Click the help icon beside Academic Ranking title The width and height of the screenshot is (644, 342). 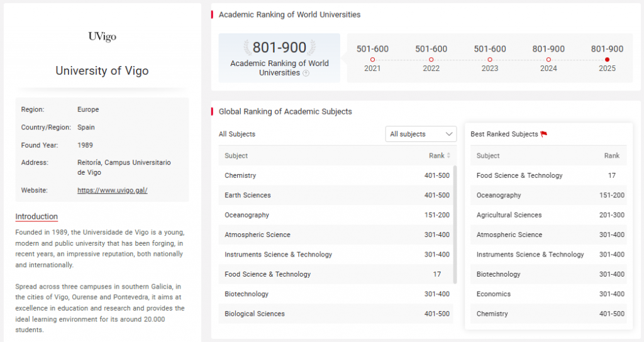pos(306,73)
